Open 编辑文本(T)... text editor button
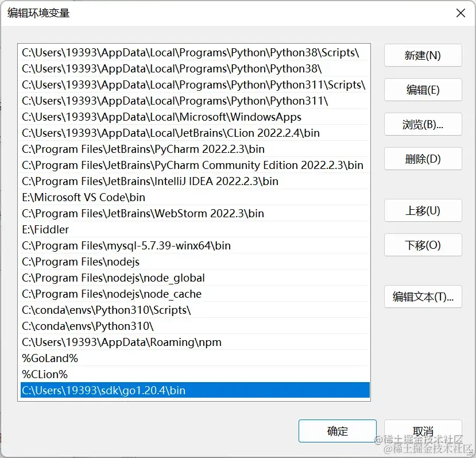 coord(423,297)
